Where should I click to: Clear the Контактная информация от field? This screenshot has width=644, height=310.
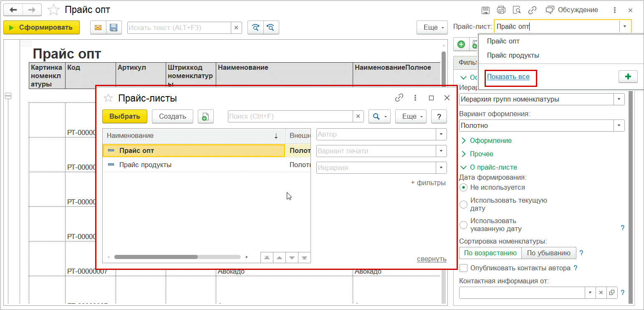601,293
